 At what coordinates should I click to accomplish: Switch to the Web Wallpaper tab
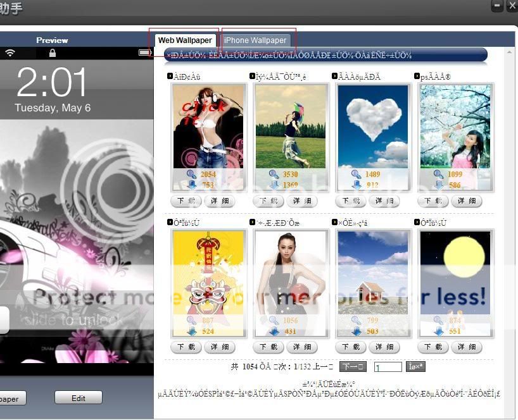tap(185, 40)
